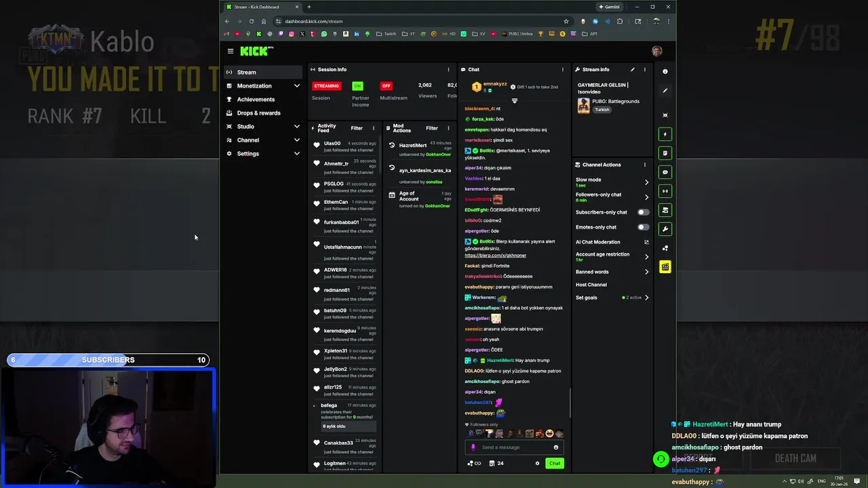The width and height of the screenshot is (868, 488).
Task: Bookmark this page with the star icon
Action: 566,21
